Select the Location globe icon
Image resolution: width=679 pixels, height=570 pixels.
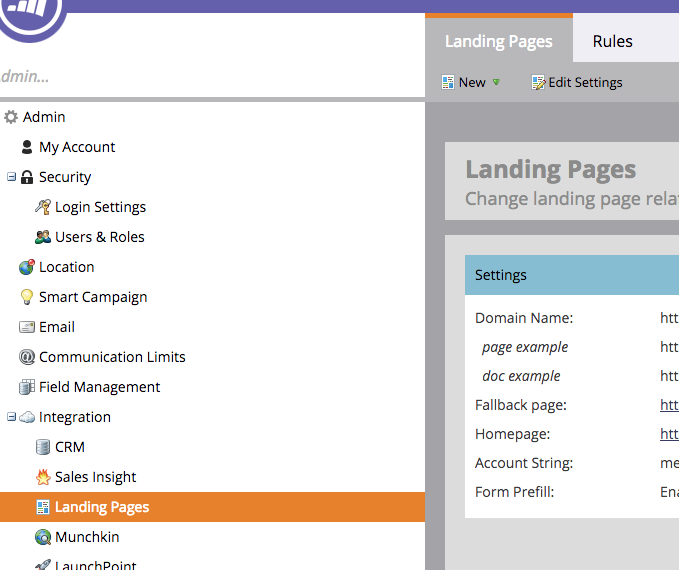coord(27,267)
